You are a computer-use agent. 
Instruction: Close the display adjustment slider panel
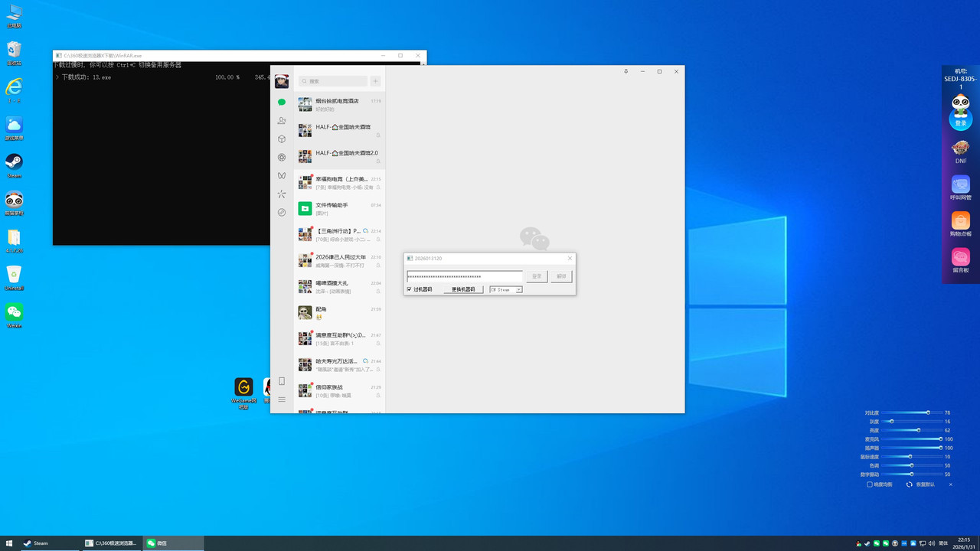(x=951, y=484)
